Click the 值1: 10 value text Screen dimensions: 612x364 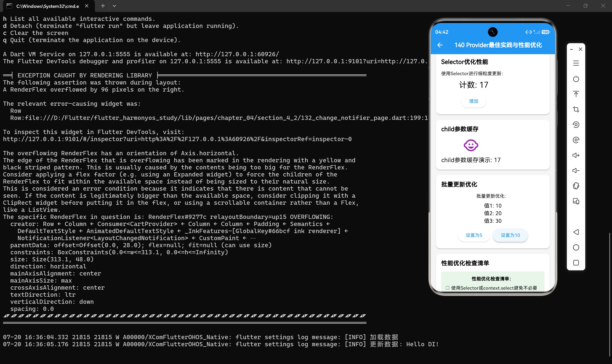(492, 206)
